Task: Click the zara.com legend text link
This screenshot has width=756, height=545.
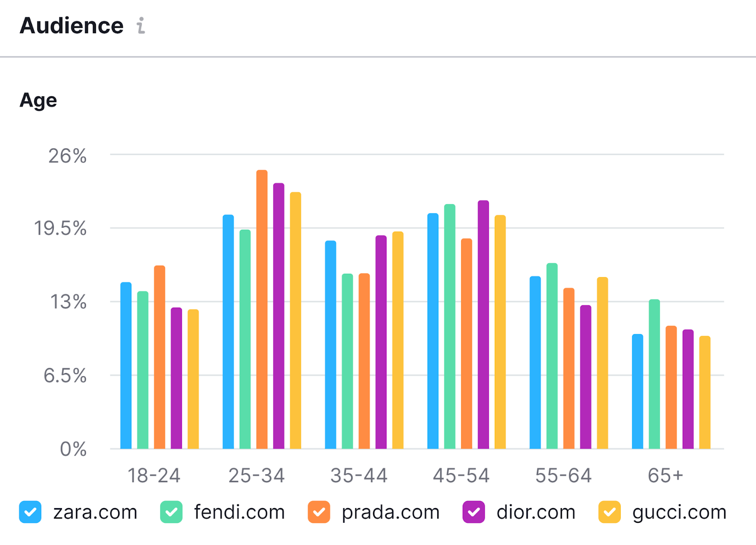Action: click(94, 512)
